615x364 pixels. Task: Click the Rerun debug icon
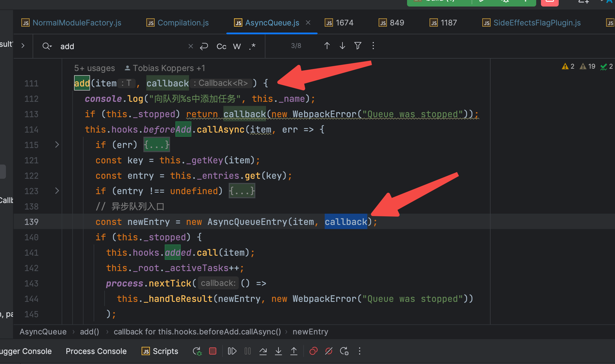coord(197,351)
